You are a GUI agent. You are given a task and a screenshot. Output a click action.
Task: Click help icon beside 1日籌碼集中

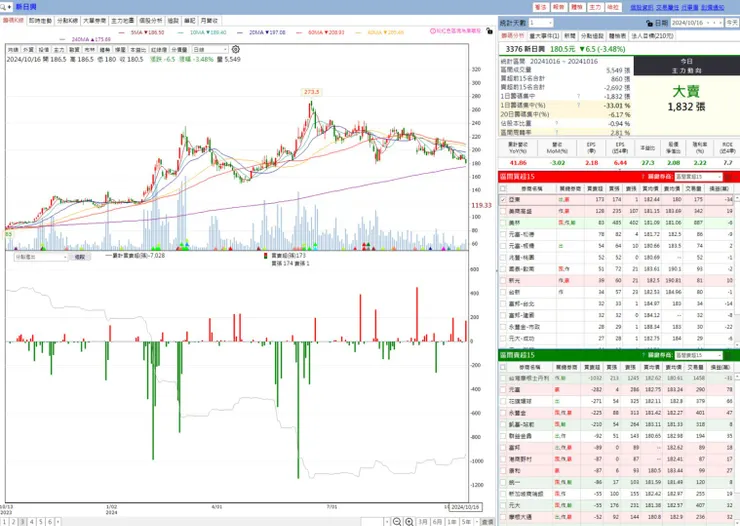[x=578, y=96]
